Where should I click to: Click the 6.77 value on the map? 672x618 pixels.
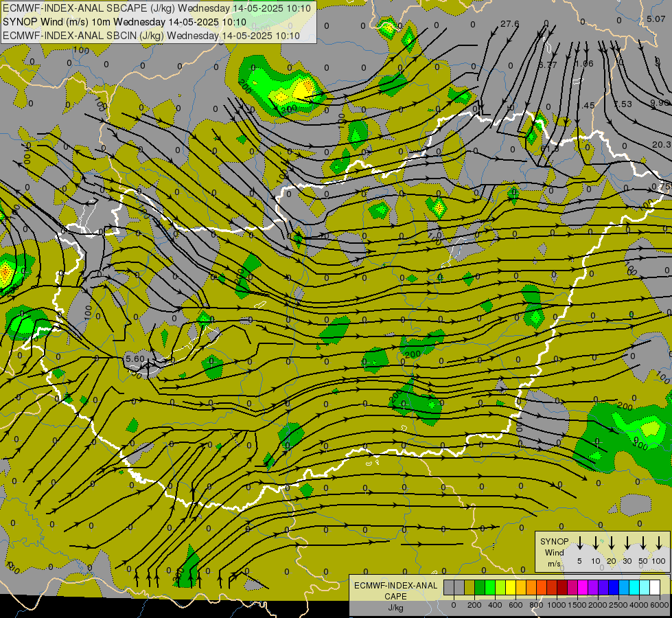[x=547, y=65]
